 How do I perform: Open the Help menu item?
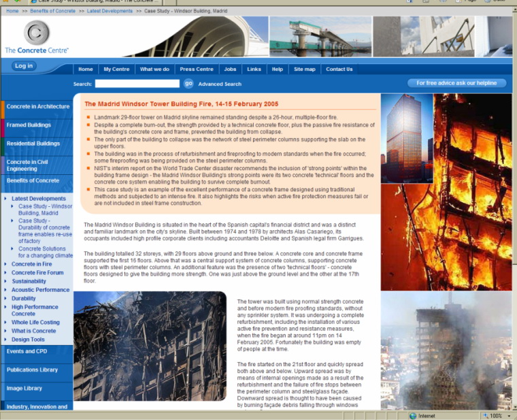(x=278, y=69)
